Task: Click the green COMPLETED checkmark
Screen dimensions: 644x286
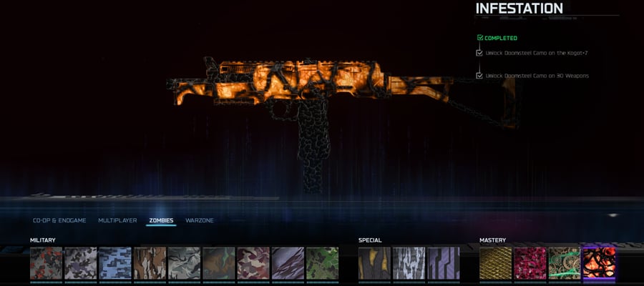Action: click(x=480, y=38)
